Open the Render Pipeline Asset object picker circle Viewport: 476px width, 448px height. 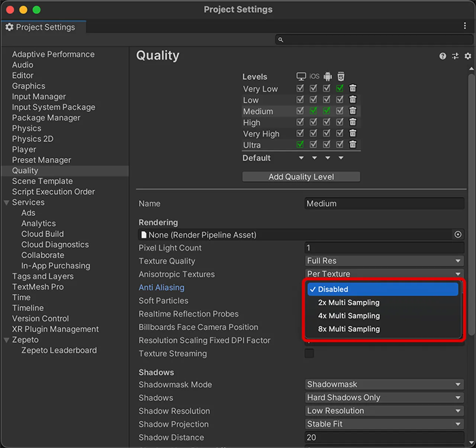click(x=458, y=235)
